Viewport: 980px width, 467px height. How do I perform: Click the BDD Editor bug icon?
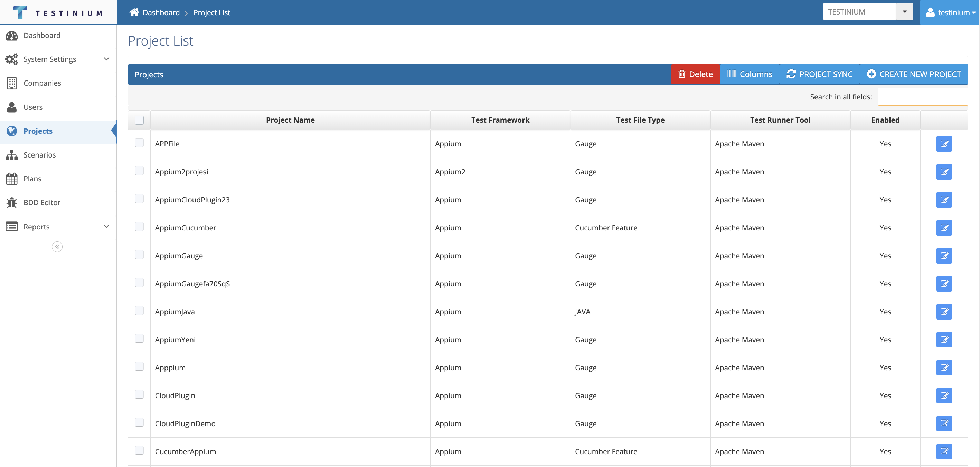(x=12, y=202)
